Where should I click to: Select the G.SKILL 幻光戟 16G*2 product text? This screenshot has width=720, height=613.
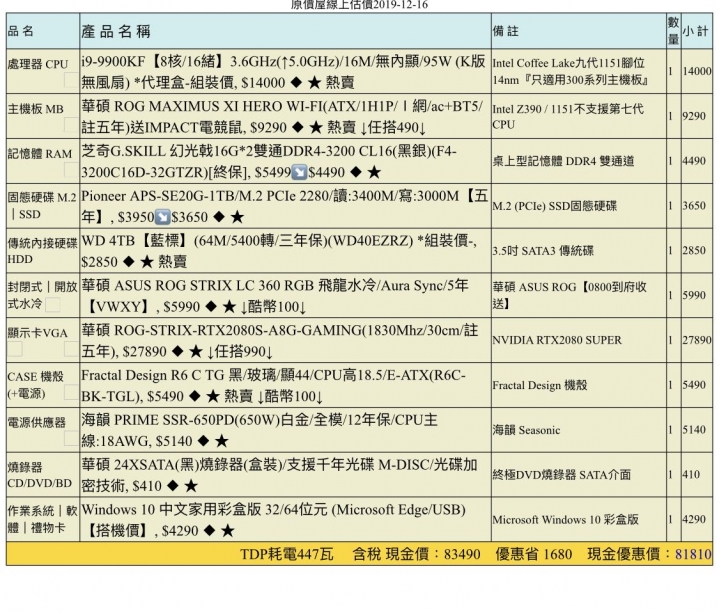coord(269,162)
